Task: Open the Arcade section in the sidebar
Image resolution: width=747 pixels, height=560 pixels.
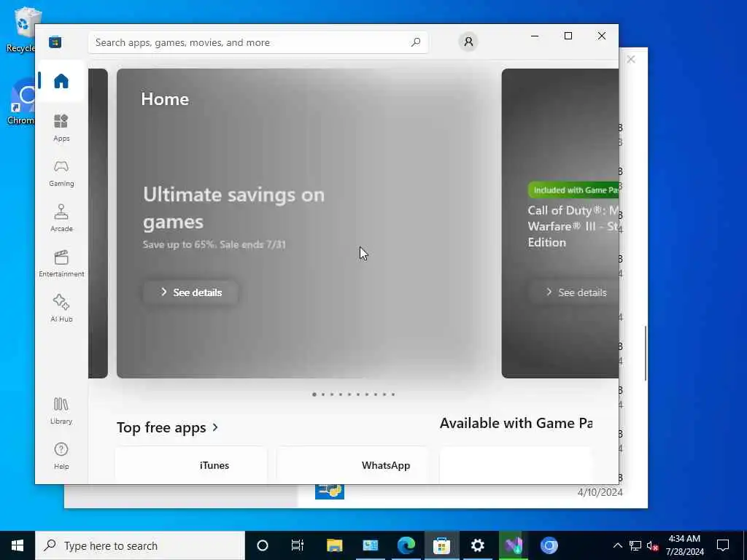Action: tap(61, 218)
